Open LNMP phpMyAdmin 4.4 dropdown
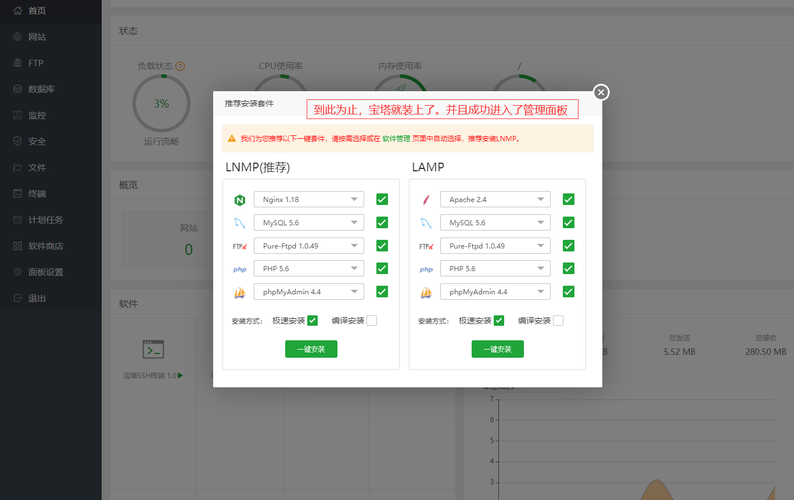 point(309,291)
